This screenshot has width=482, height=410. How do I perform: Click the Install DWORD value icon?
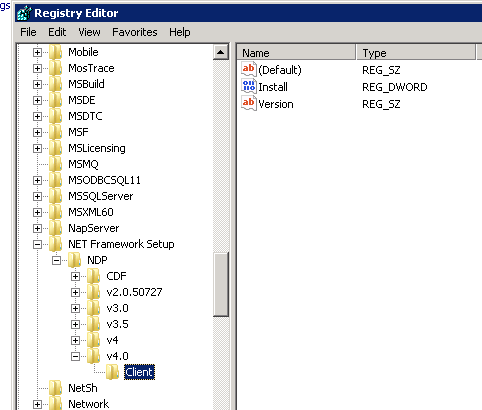(x=249, y=86)
